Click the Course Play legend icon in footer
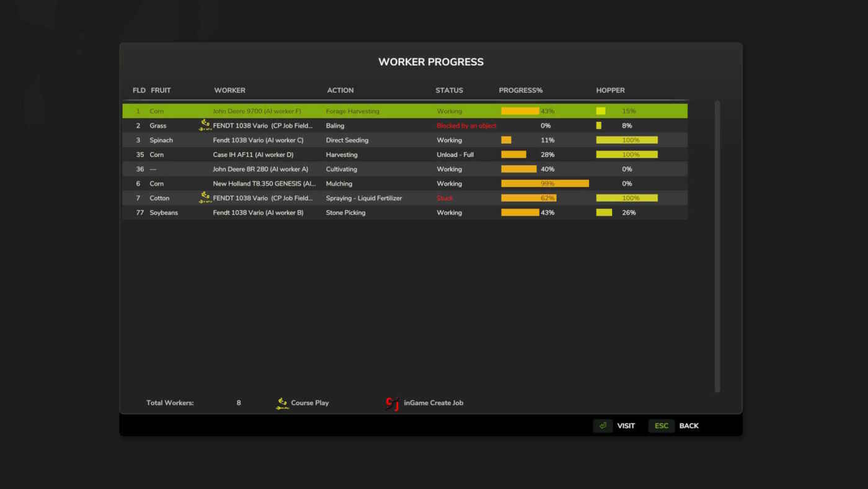 (282, 403)
